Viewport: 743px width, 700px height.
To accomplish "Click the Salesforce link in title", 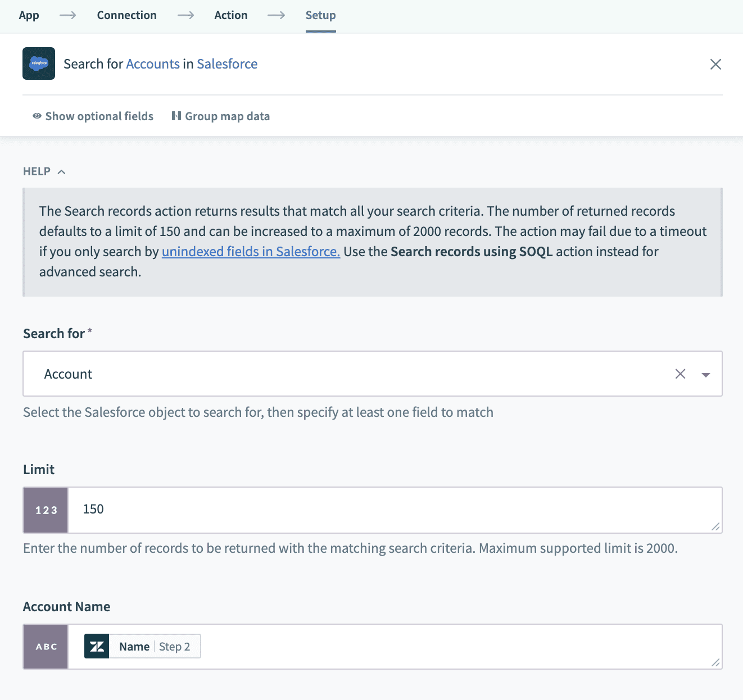I will click(x=227, y=64).
